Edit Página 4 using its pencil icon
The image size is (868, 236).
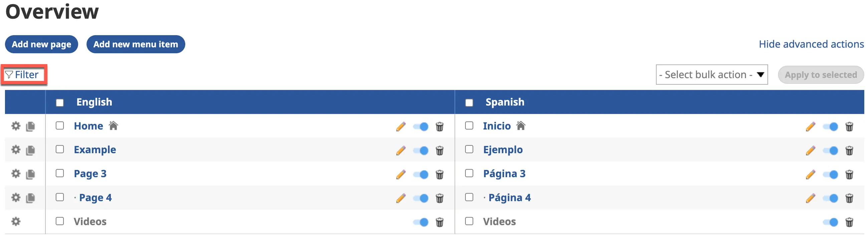810,198
